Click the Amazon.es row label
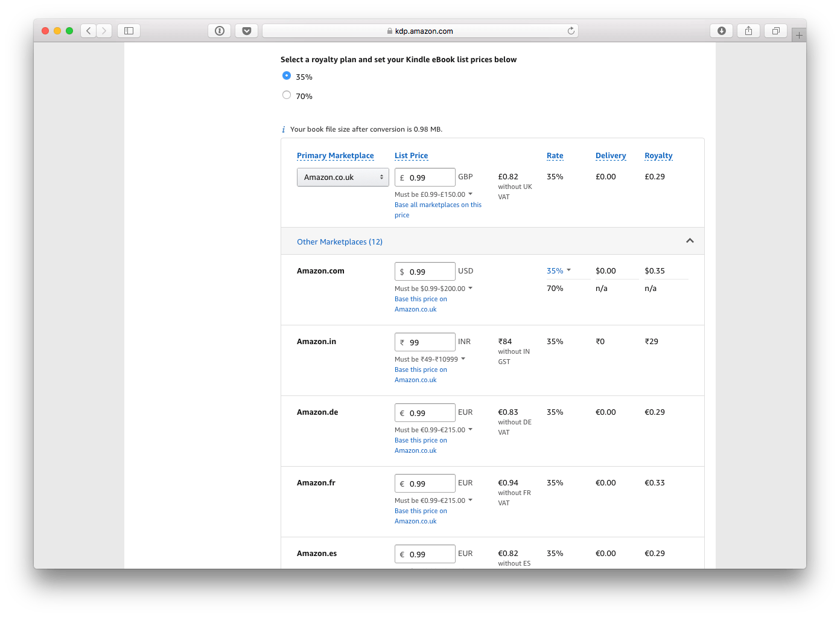Screen dimensions: 840x617 (x=317, y=554)
